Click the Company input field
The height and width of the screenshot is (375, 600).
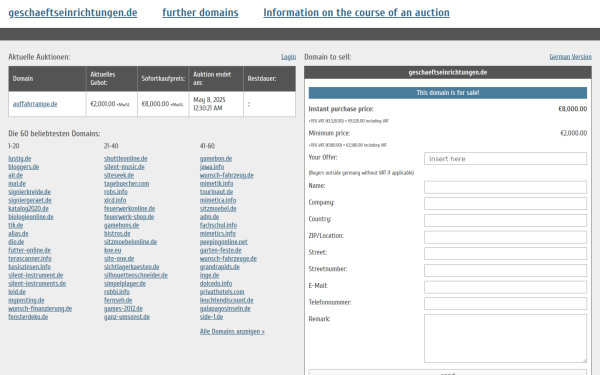505,204
